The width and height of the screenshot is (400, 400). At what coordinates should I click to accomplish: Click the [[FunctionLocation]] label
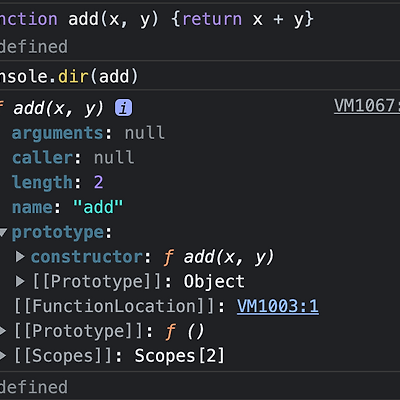(114, 306)
